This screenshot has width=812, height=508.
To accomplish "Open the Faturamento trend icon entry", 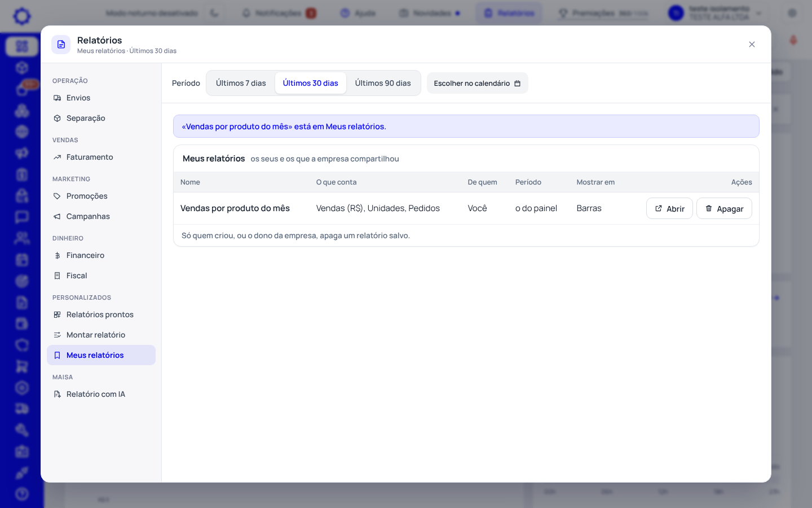I will 101,157.
